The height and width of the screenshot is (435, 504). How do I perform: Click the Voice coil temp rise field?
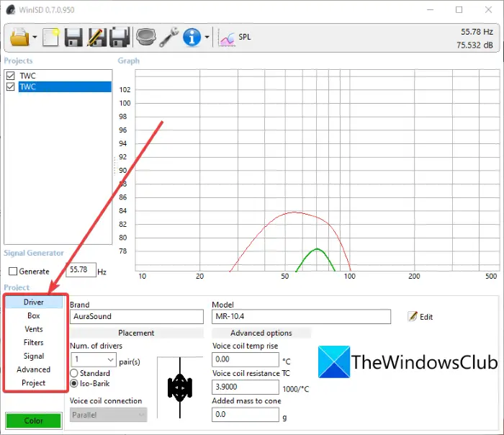tap(246, 359)
